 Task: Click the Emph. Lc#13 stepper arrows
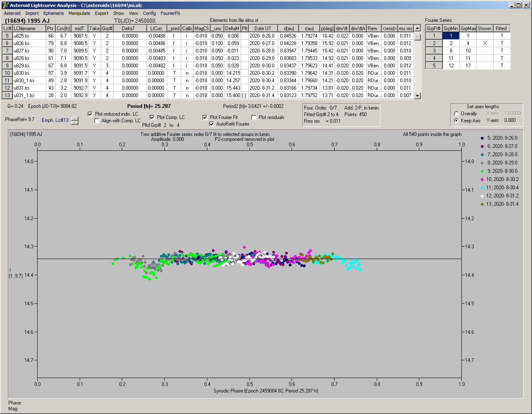(74, 121)
